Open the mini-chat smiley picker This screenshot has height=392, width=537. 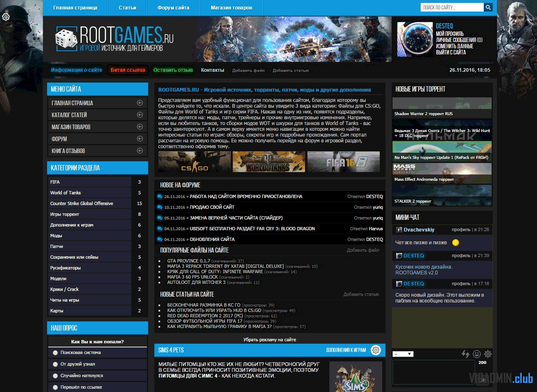(477, 354)
